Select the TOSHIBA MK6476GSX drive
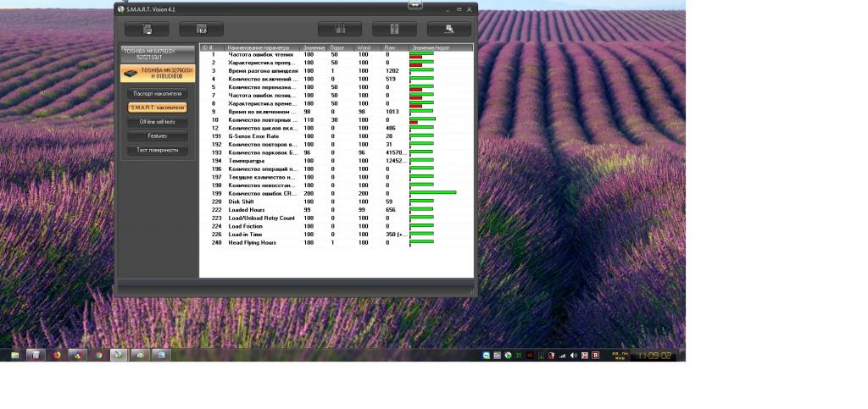Screen dimensions: 868x409 (x=159, y=53)
